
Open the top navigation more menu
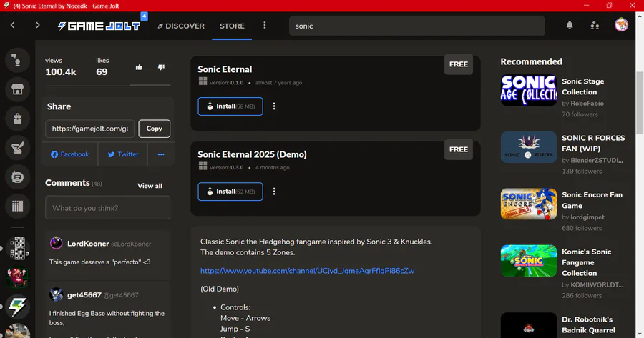pos(265,26)
